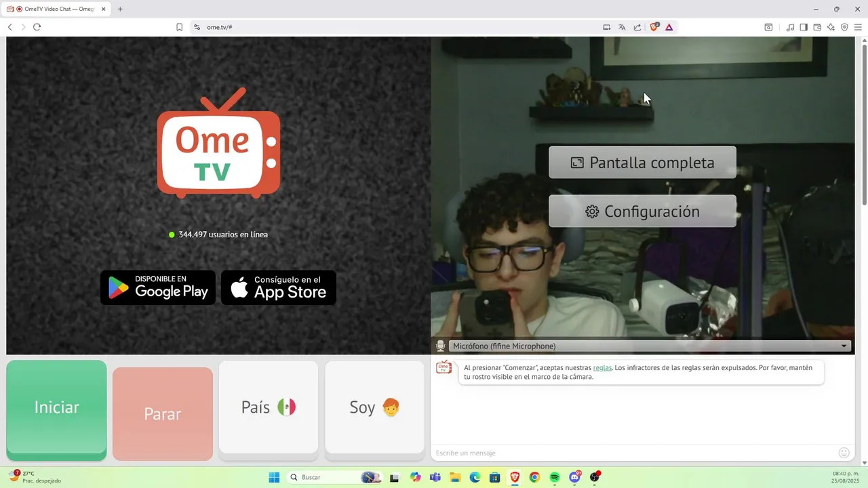Open the emoji picker smiley

844,453
